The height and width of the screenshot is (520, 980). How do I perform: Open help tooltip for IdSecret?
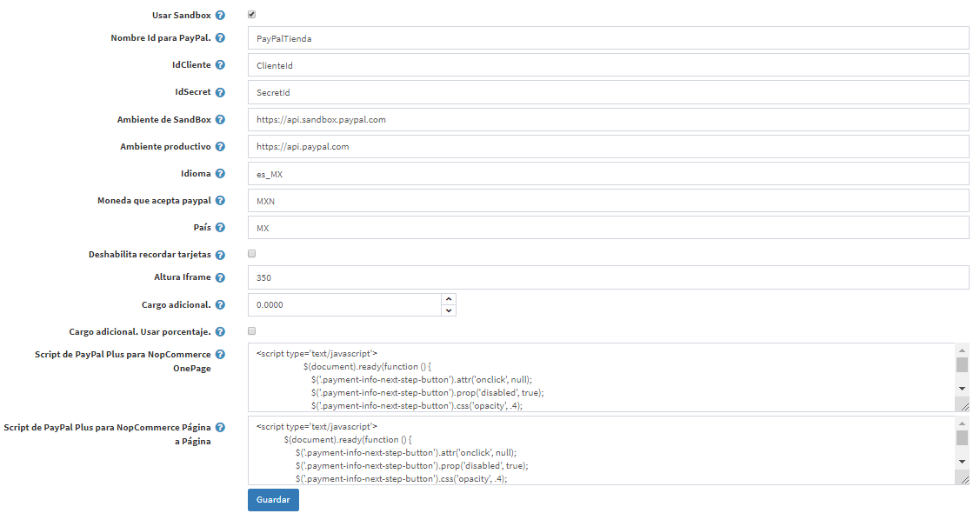(220, 92)
